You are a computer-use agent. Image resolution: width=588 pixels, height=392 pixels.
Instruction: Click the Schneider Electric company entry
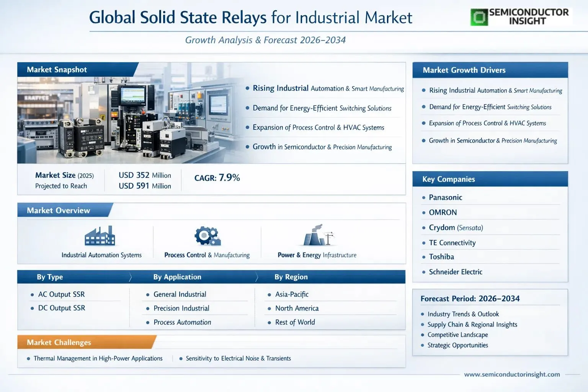click(456, 272)
